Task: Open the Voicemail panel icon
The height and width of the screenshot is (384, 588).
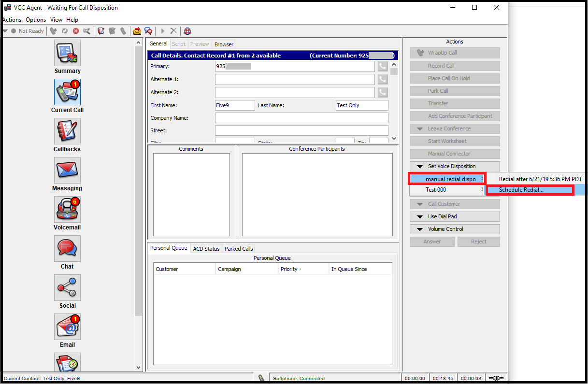Action: tap(67, 209)
